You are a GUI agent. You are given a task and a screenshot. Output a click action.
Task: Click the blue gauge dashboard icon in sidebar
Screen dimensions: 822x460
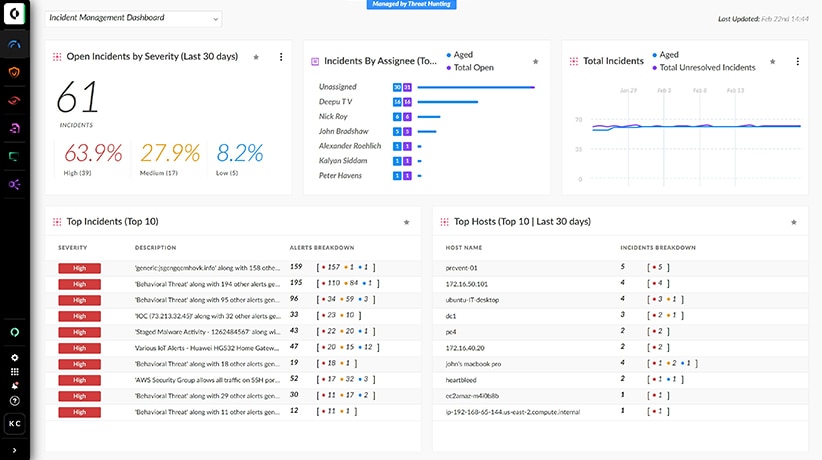coord(14,45)
